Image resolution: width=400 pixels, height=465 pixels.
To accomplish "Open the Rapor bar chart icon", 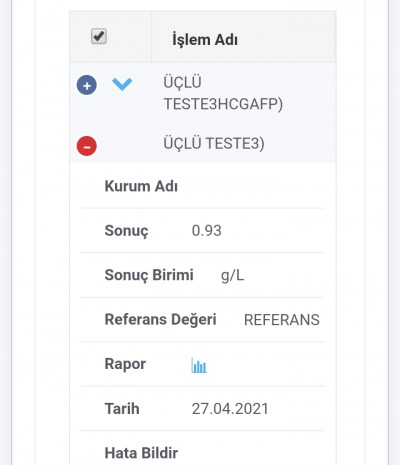I will point(199,365).
